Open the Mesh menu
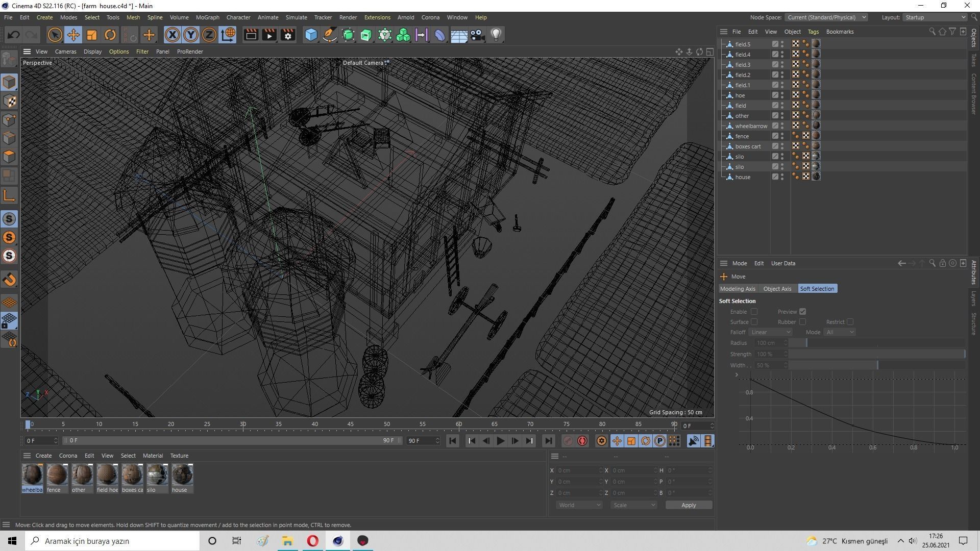980x551 pixels. click(x=133, y=17)
